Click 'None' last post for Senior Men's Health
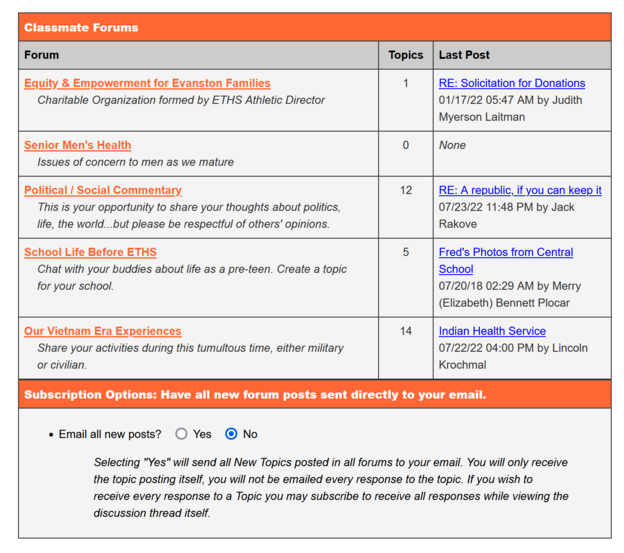The height and width of the screenshot is (553, 624). click(x=453, y=145)
